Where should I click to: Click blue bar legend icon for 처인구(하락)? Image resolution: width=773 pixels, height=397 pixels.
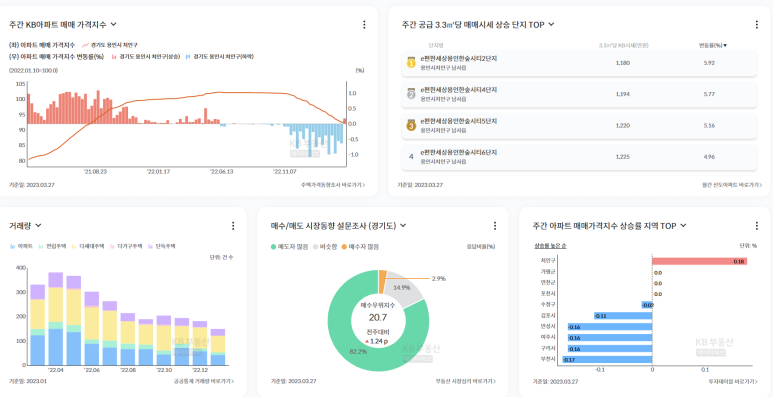[188, 57]
